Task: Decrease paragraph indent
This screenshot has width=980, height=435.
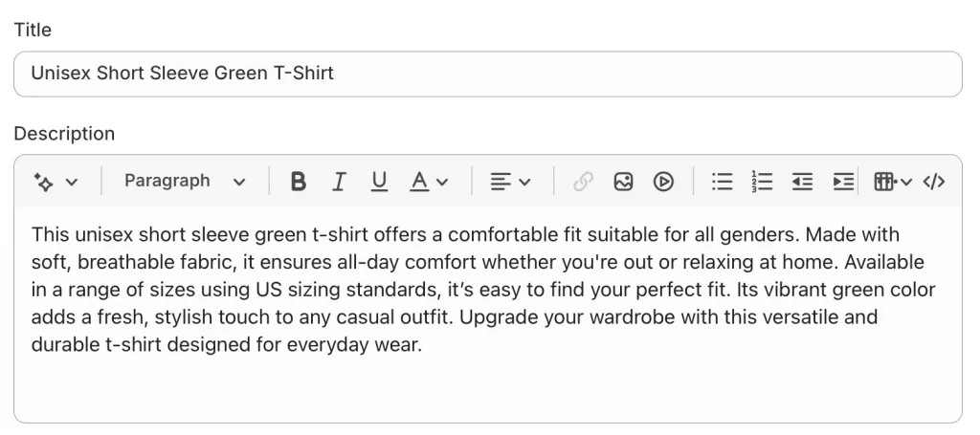Action: pyautogui.click(x=802, y=182)
